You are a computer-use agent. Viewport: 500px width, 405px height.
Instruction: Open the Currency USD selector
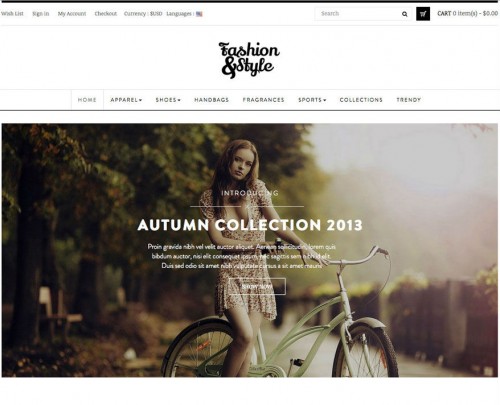(x=143, y=14)
